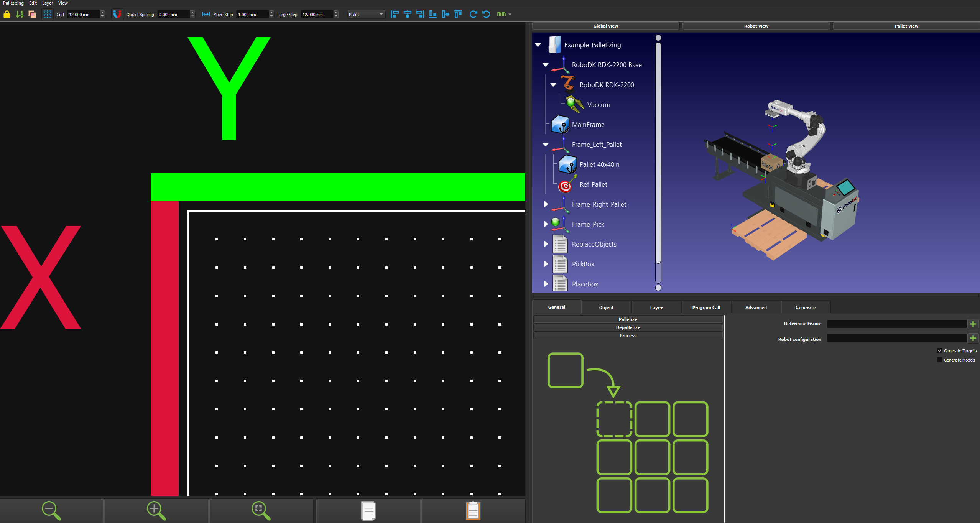Click the zoom fit magnifier icon
The image size is (980, 523).
[261, 511]
